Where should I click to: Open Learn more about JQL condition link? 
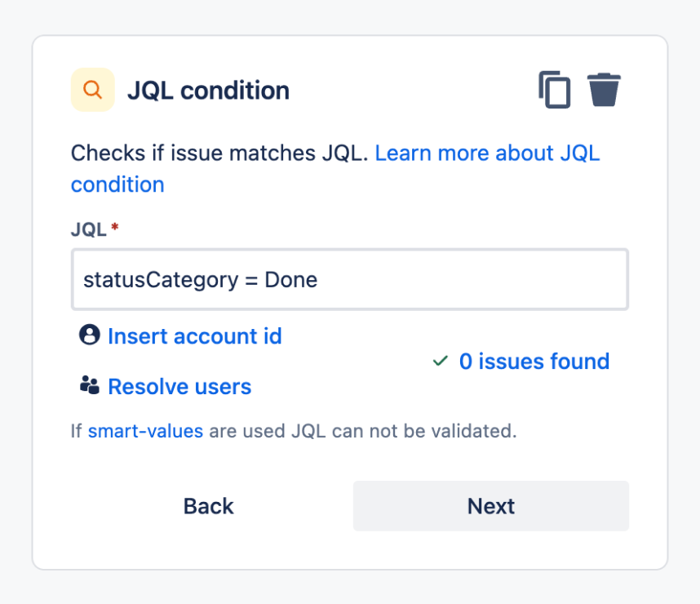[x=335, y=169]
